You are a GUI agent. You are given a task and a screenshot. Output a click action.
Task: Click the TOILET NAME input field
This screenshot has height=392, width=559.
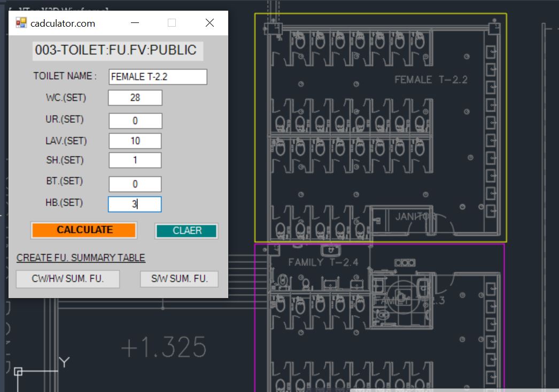pyautogui.click(x=158, y=77)
